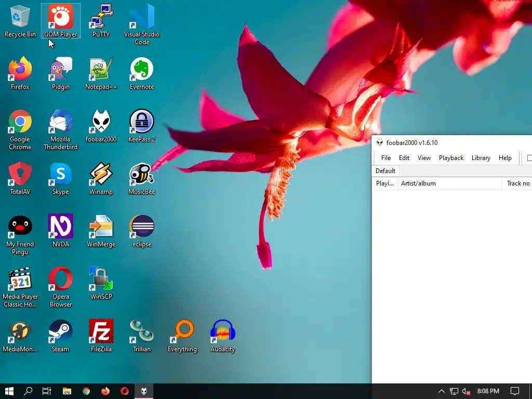Open the Playback menu in foobar2000
The width and height of the screenshot is (532, 399).
[451, 158]
